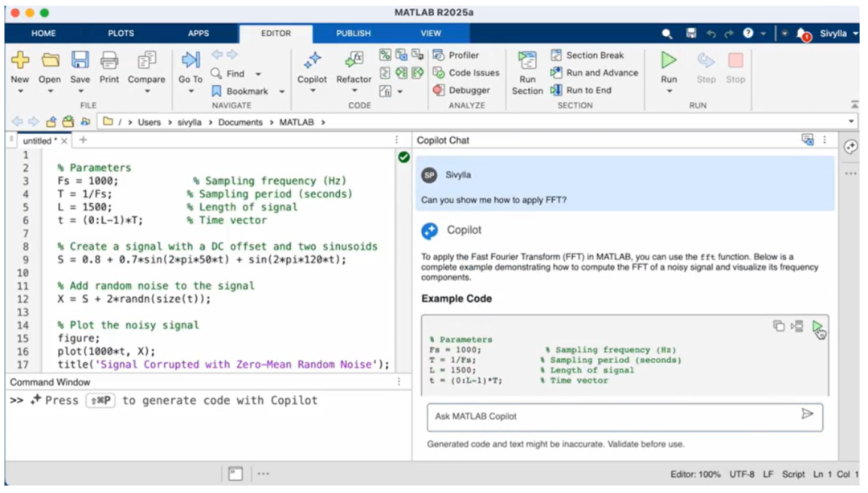Expand the Compare dropdown arrow

[147, 92]
